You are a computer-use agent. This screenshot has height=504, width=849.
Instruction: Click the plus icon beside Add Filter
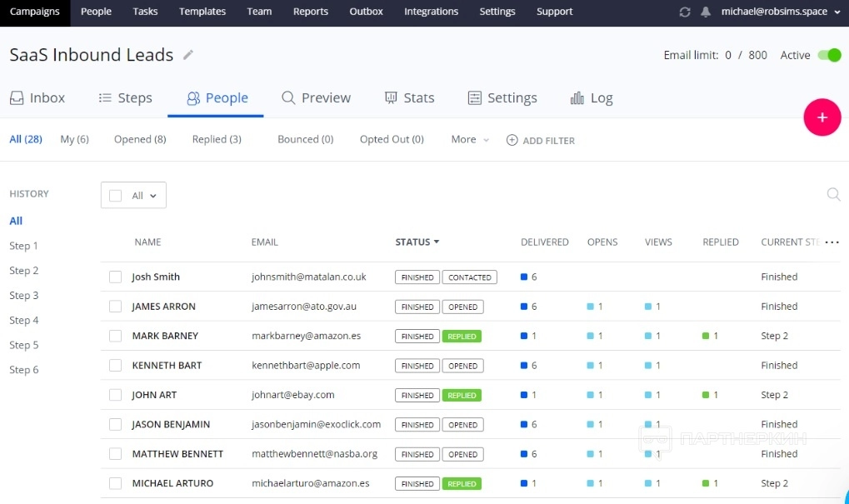(512, 140)
